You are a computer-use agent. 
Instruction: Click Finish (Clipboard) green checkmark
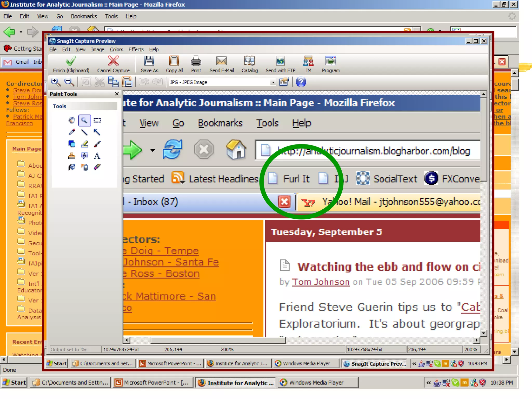(x=71, y=62)
